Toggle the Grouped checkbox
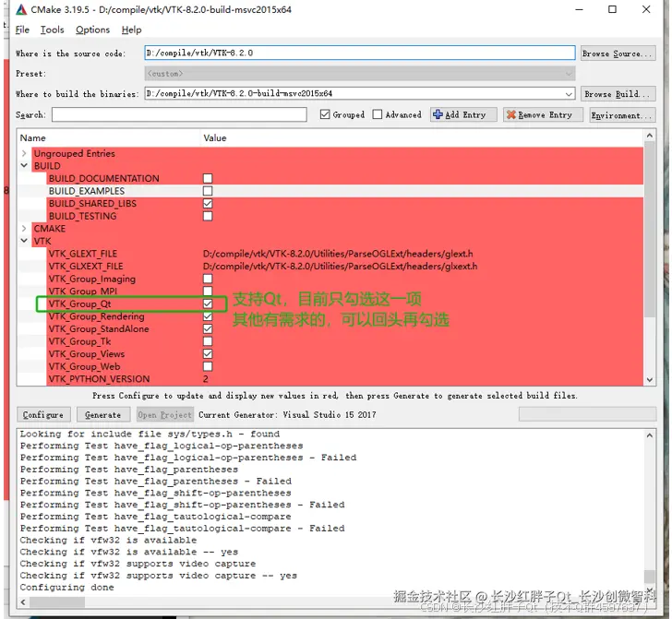 point(325,114)
